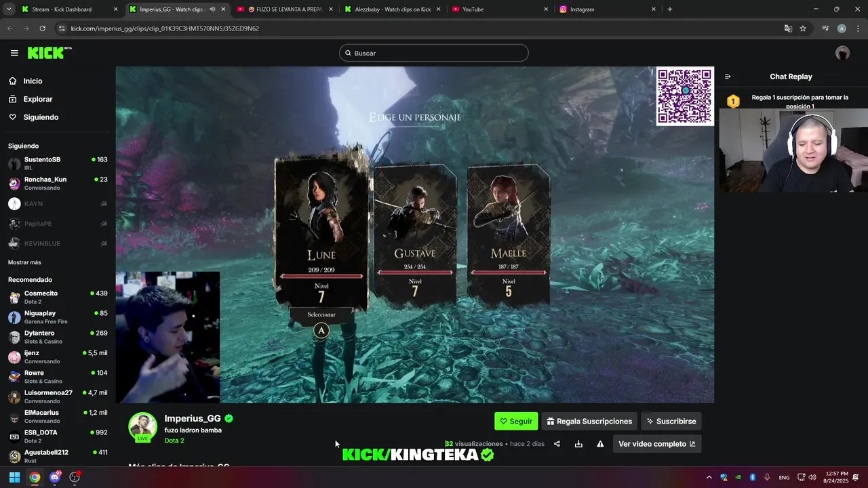Switch to Stream - Kick Dashboard tab
Viewport: 868px width, 488px height.
(x=68, y=9)
